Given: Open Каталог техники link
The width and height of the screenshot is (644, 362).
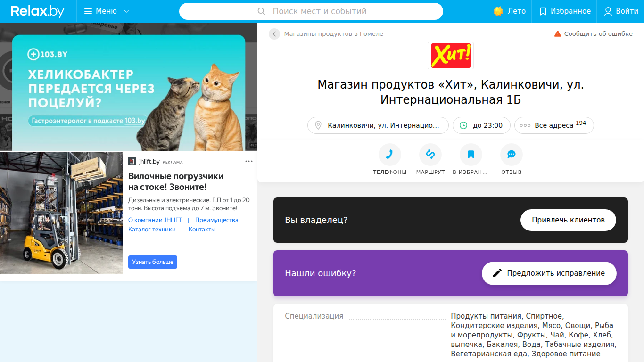Looking at the screenshot, I should [x=152, y=230].
